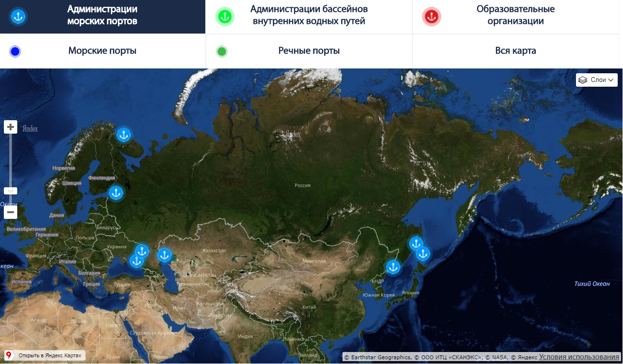The image size is (623, 364).
Task: Click the red anchor icon in the education tab
Action: [431, 17]
